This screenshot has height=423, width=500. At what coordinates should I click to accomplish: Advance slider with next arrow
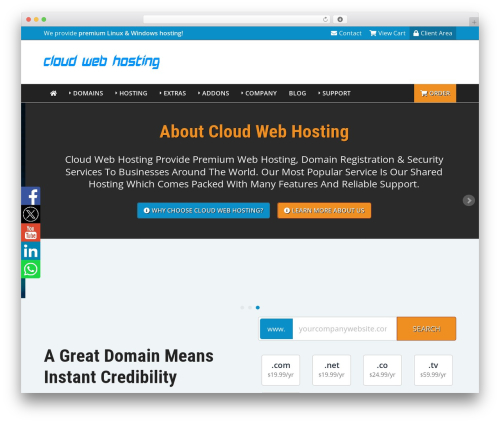click(x=469, y=200)
